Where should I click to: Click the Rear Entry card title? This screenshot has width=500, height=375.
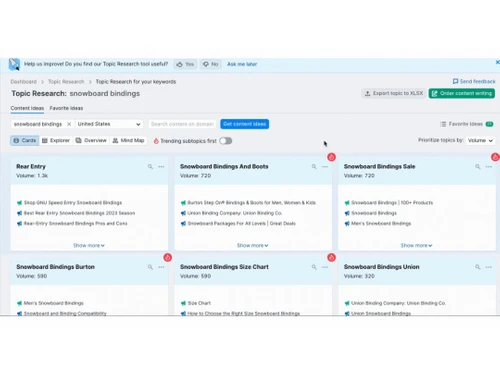[x=31, y=166]
